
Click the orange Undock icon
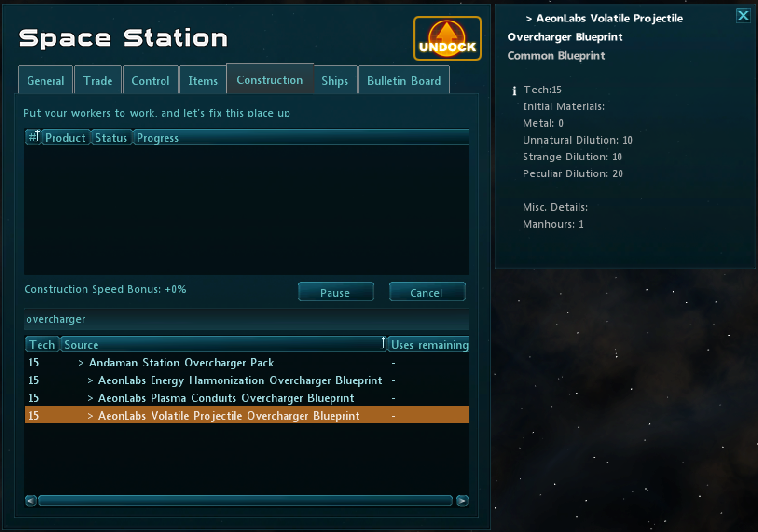point(447,38)
